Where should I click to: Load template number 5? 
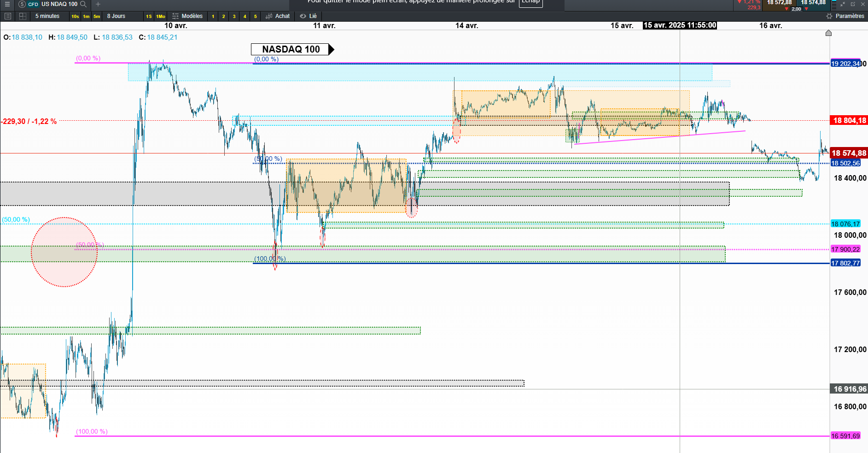pyautogui.click(x=256, y=16)
